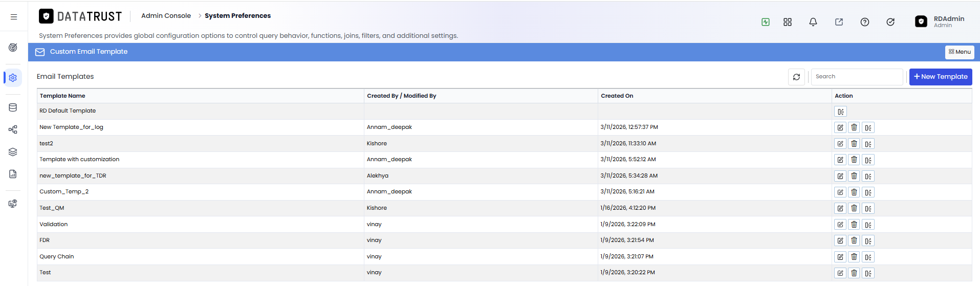Delete the New Template_for_log template
Viewport: 980px width, 286px height.
pyautogui.click(x=854, y=128)
